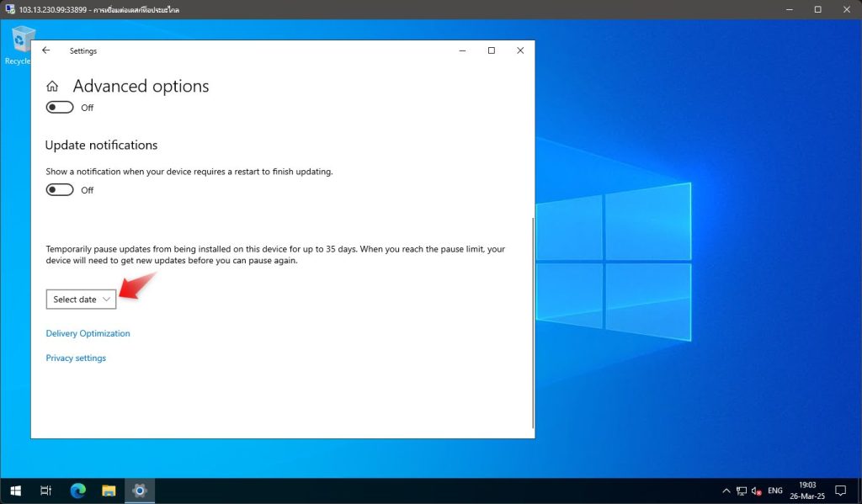Open network status from the tray icon
This screenshot has width=862, height=504.
pyautogui.click(x=742, y=490)
